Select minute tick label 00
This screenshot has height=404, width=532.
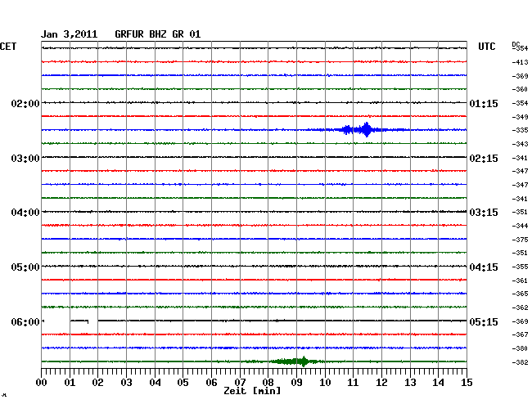pos(42,383)
